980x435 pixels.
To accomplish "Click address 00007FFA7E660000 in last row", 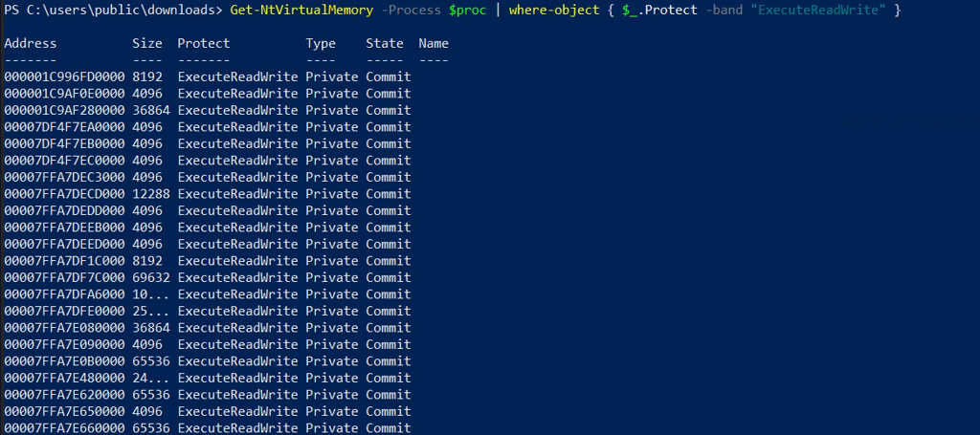I will [x=64, y=428].
